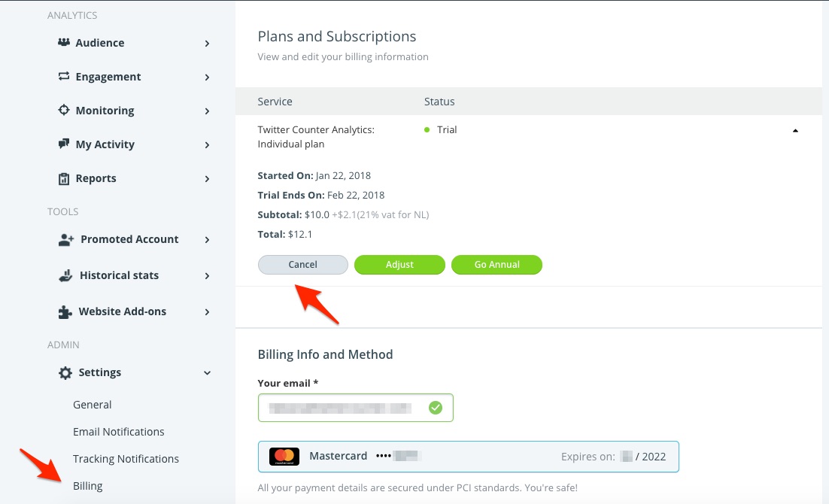Screen dimensions: 829x504
Task: Click the Your email input field
Action: 356,408
